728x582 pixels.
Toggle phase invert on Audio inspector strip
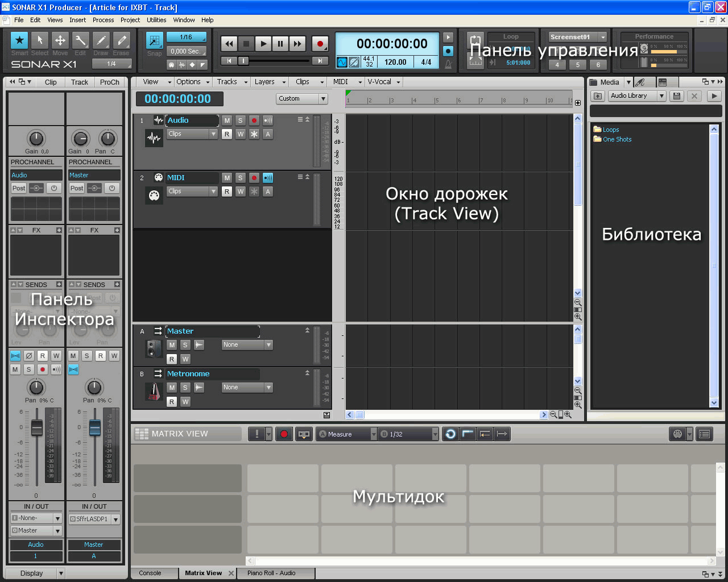(29, 356)
